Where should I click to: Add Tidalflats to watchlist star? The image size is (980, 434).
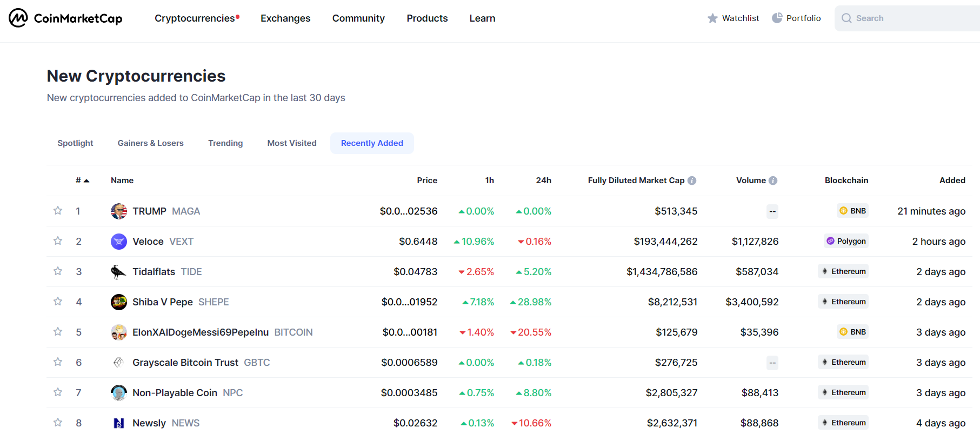(x=58, y=271)
